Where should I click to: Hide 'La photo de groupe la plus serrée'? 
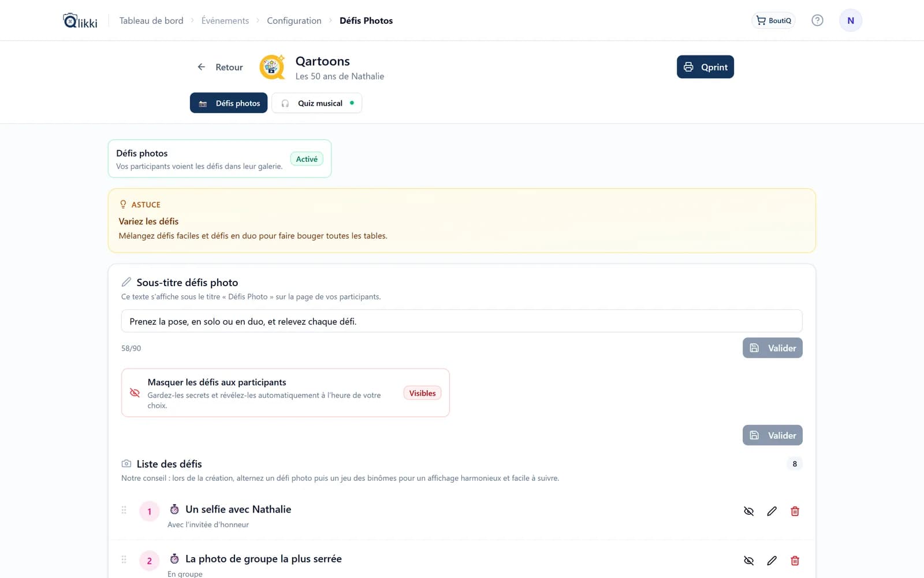click(748, 561)
